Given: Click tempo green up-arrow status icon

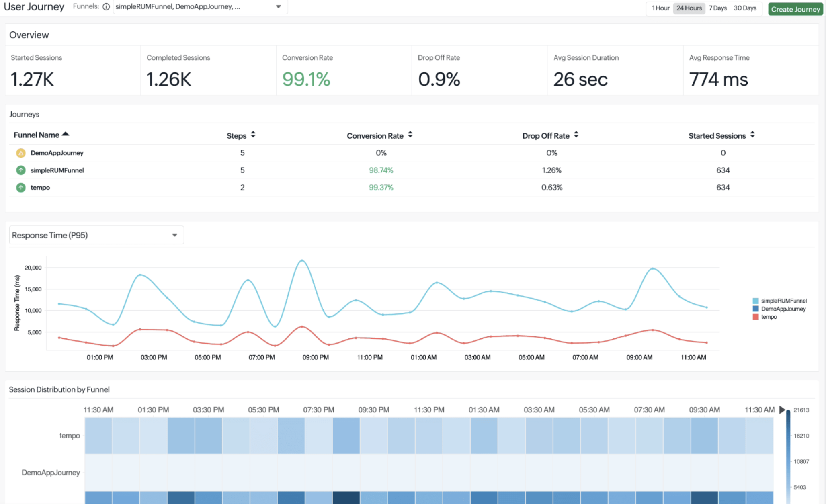Looking at the screenshot, I should 21,187.
